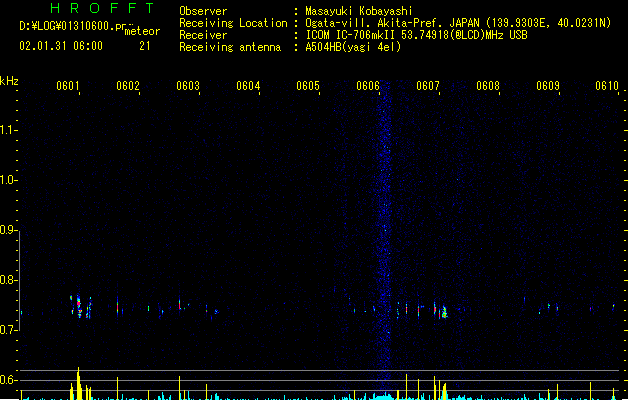629x400 pixels.
Task: Click the tallest yellow intensity spike near 0601
Action: pyautogui.click(x=78, y=383)
